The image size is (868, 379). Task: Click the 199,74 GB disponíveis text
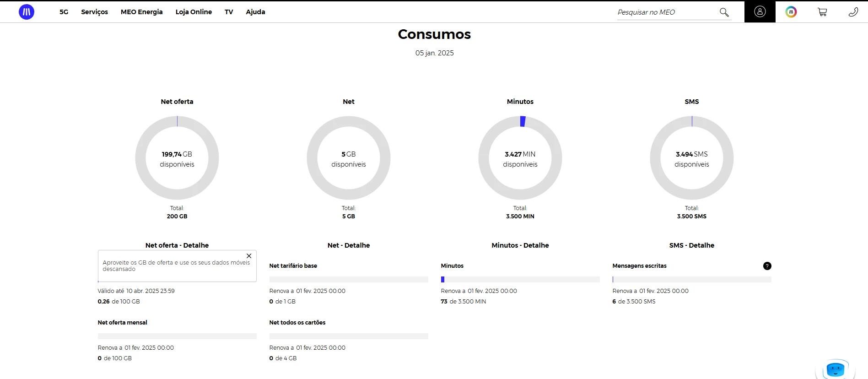click(177, 159)
